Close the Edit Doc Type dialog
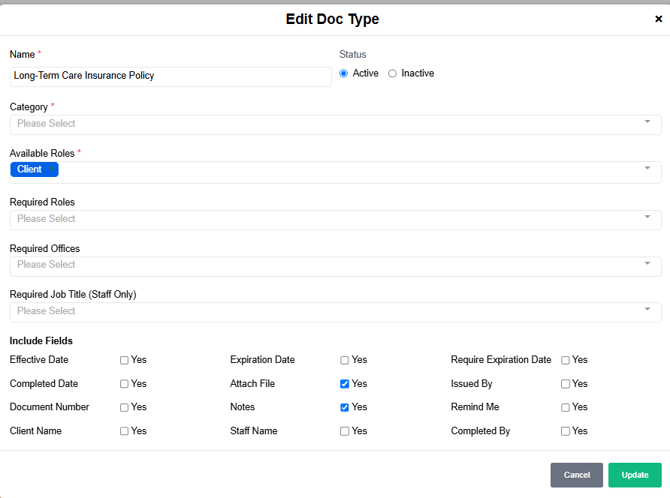 click(658, 19)
